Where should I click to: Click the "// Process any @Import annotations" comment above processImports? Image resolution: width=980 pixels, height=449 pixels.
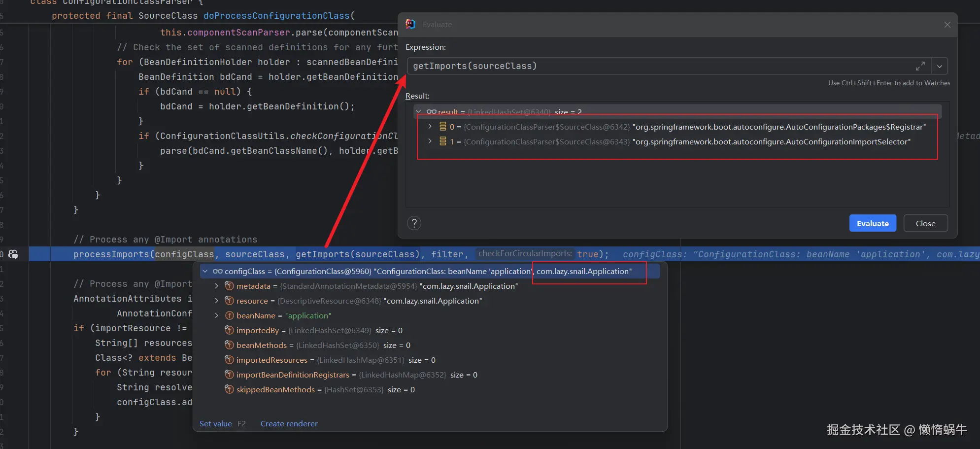pyautogui.click(x=166, y=240)
